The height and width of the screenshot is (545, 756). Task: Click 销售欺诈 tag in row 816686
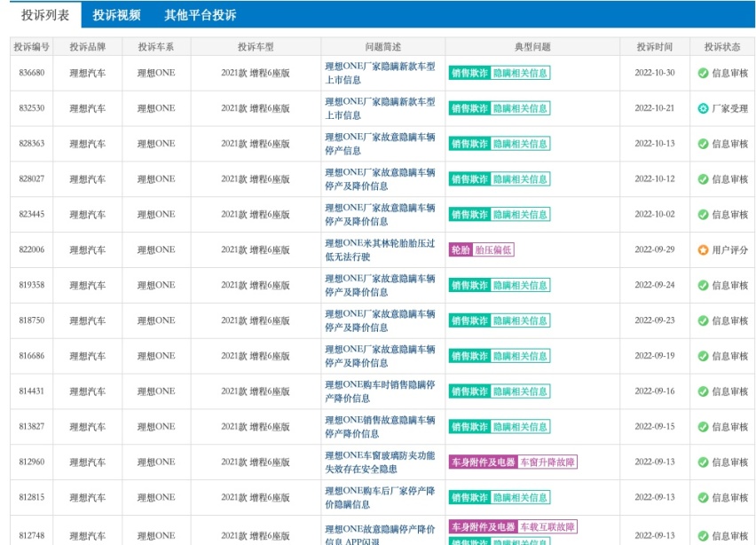469,356
